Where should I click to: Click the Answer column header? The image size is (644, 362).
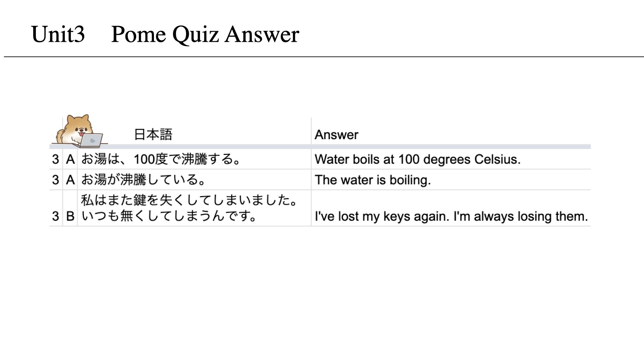336,135
